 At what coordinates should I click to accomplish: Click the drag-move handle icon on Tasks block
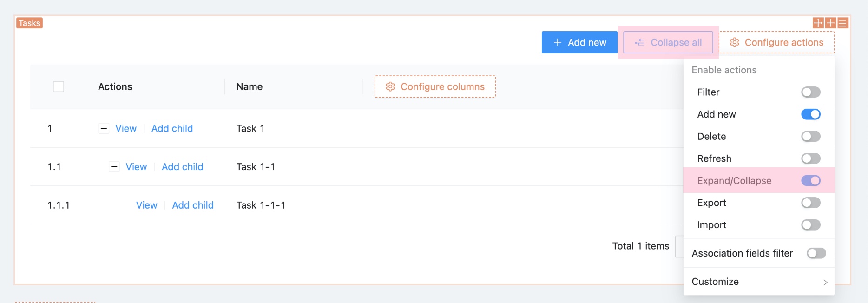click(818, 23)
